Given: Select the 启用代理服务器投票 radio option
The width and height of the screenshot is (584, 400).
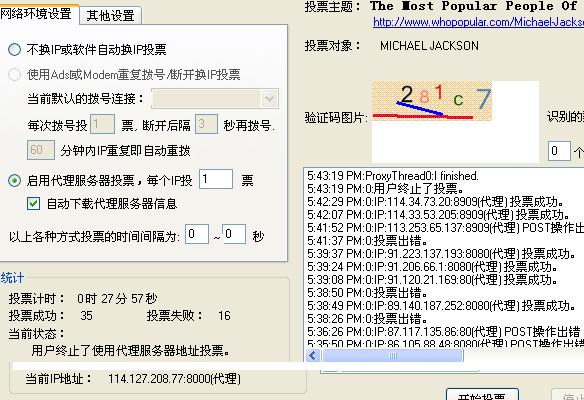Looking at the screenshot, I should tap(15, 181).
